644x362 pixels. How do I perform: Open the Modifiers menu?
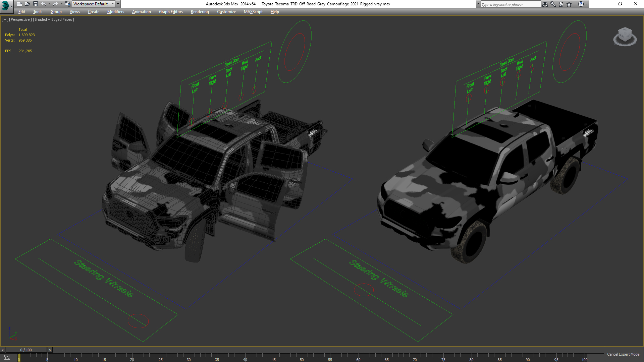tap(116, 12)
